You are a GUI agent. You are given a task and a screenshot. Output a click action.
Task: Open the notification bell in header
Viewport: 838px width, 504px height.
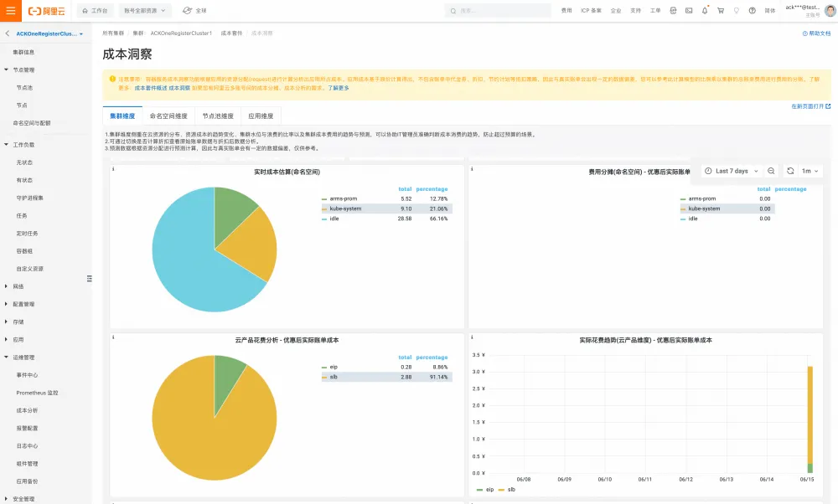pyautogui.click(x=705, y=11)
